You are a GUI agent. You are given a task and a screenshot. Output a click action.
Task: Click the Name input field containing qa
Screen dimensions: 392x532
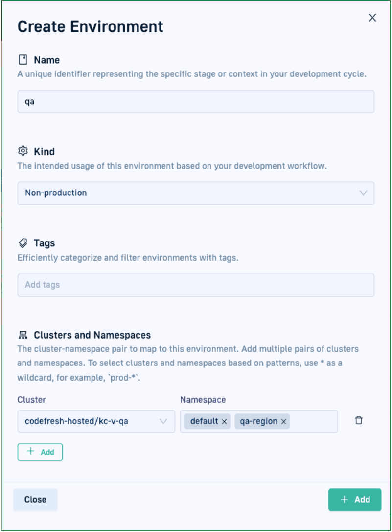pyautogui.click(x=196, y=101)
